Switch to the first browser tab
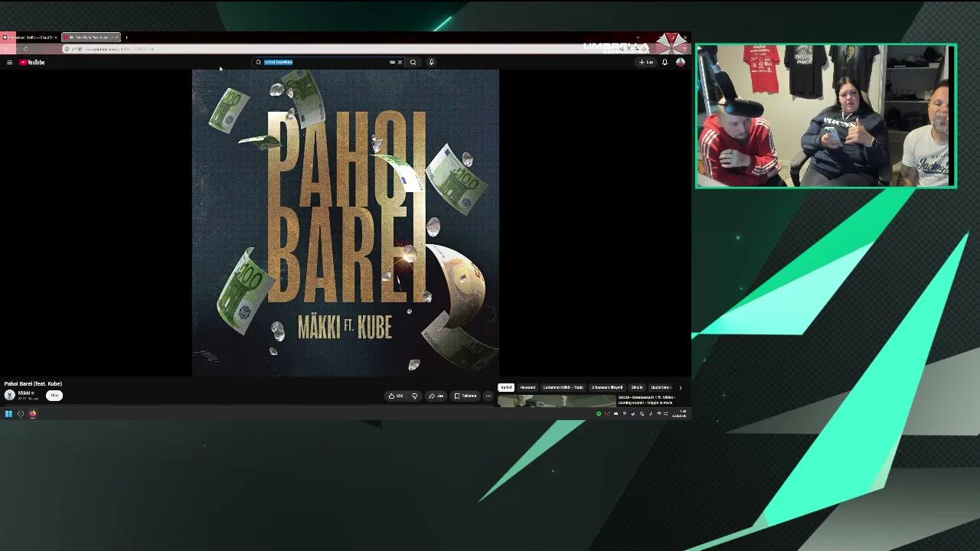 (30, 37)
